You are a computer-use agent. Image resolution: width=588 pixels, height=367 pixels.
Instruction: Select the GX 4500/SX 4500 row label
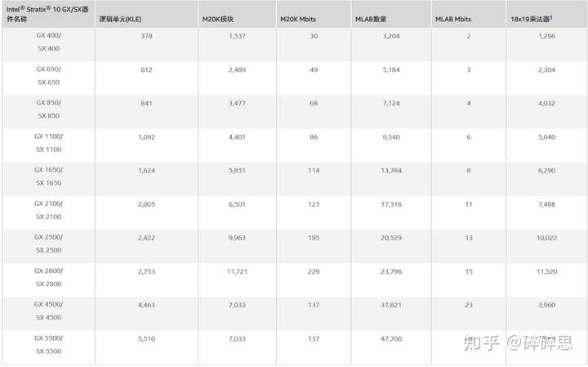[x=49, y=311]
